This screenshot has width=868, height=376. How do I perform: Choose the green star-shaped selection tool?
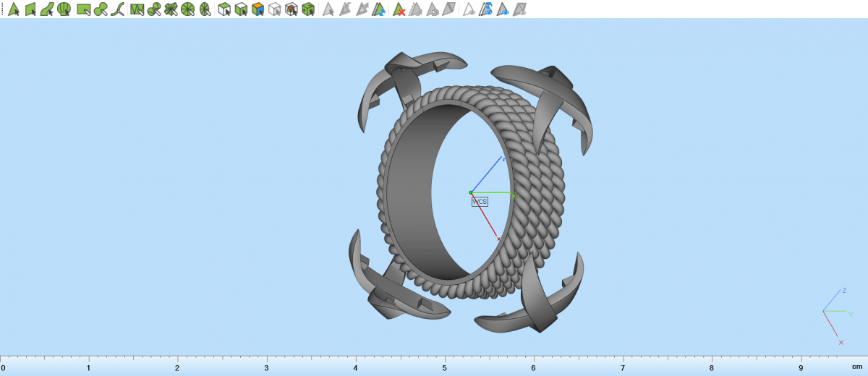click(171, 9)
